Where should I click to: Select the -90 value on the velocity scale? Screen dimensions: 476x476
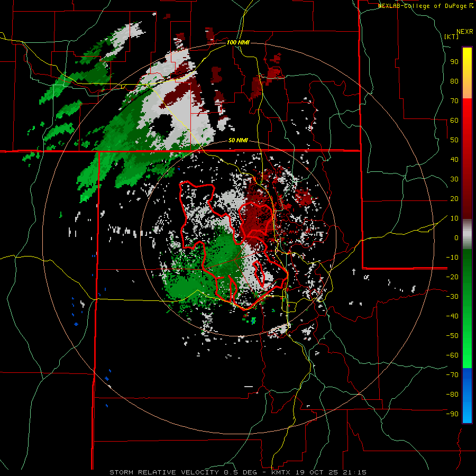(452, 414)
